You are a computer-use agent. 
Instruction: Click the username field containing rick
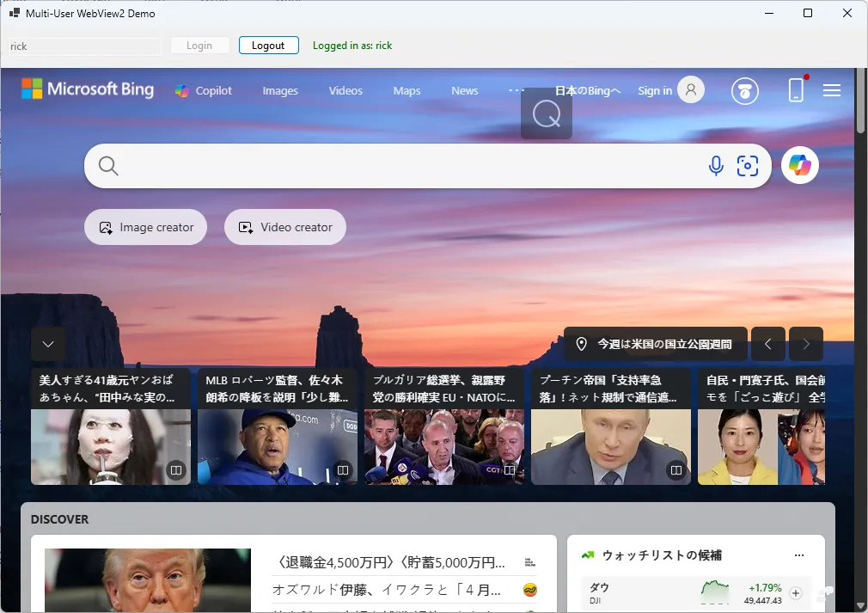pyautogui.click(x=85, y=46)
